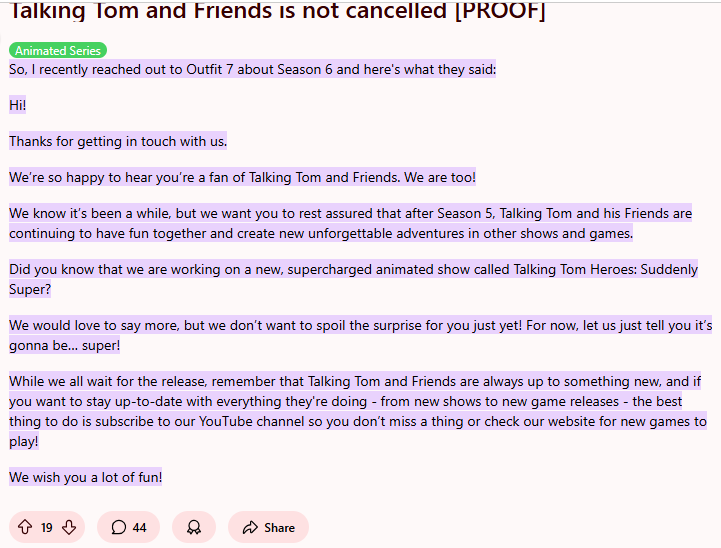
Task: Click the post title ending in [PROOF]
Action: [x=277, y=11]
